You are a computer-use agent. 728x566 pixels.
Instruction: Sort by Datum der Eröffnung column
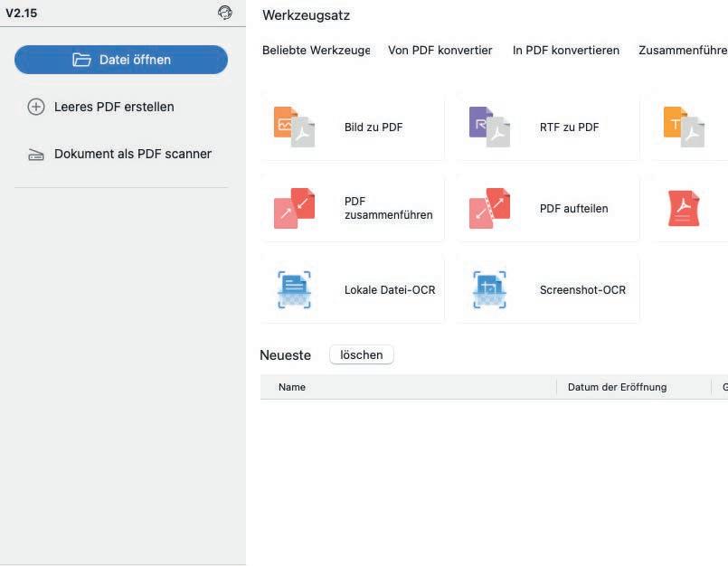coord(617,387)
